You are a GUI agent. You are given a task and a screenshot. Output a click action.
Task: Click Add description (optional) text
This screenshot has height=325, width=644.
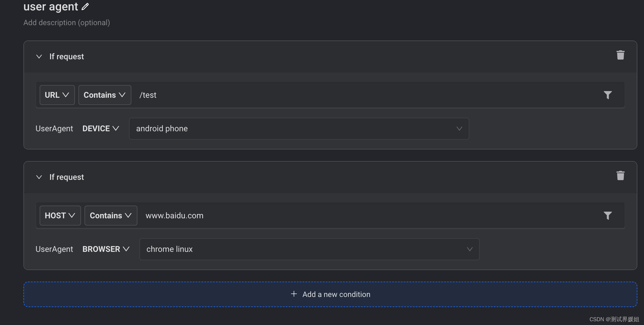tap(67, 23)
